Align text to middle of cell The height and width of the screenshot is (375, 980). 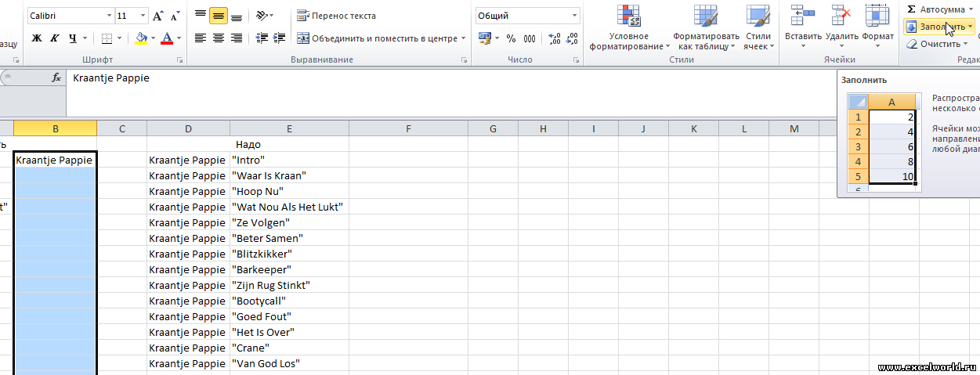pos(219,15)
